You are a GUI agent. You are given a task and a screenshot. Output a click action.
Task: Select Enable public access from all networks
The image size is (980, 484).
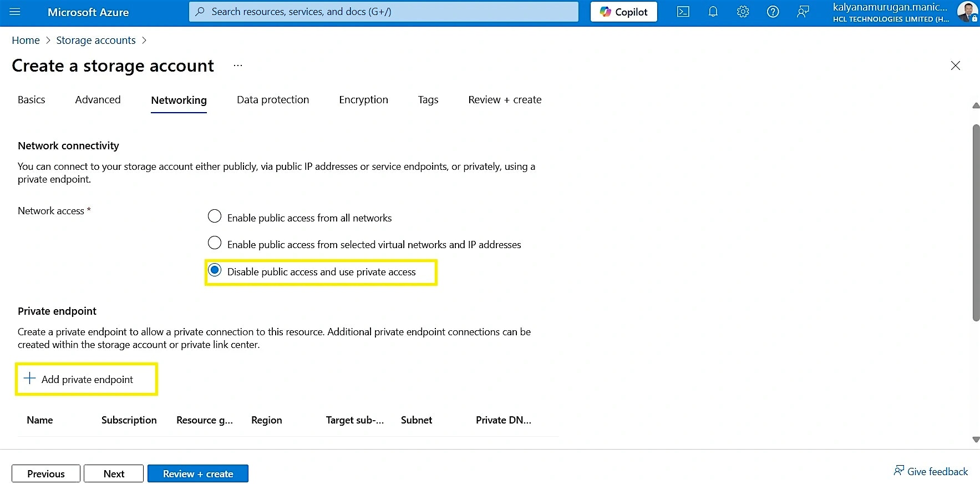pyautogui.click(x=215, y=216)
